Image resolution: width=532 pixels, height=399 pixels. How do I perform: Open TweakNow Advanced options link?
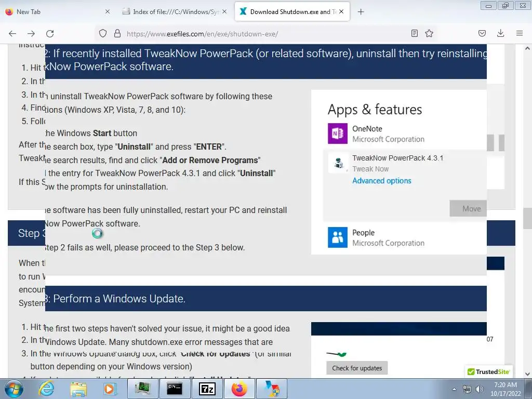point(382,180)
